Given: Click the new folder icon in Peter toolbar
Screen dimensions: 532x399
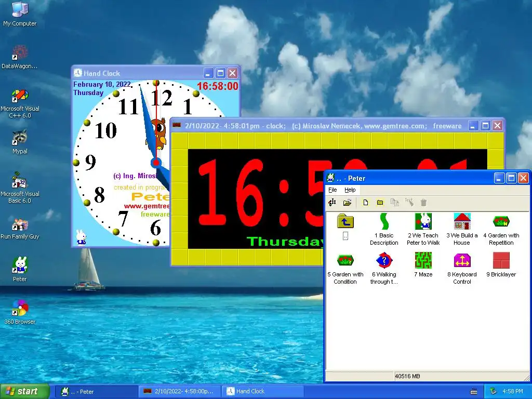Looking at the screenshot, I should 380,203.
